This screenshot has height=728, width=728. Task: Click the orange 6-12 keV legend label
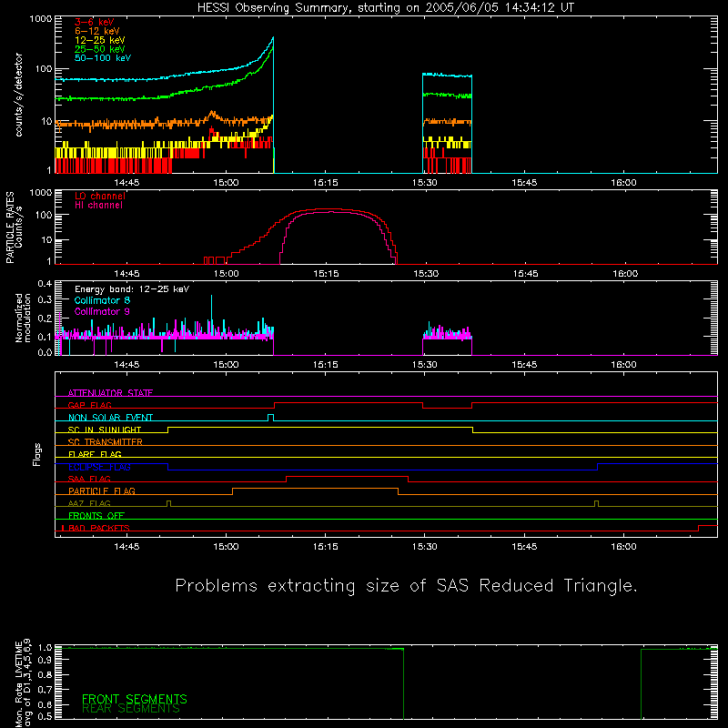[96, 31]
